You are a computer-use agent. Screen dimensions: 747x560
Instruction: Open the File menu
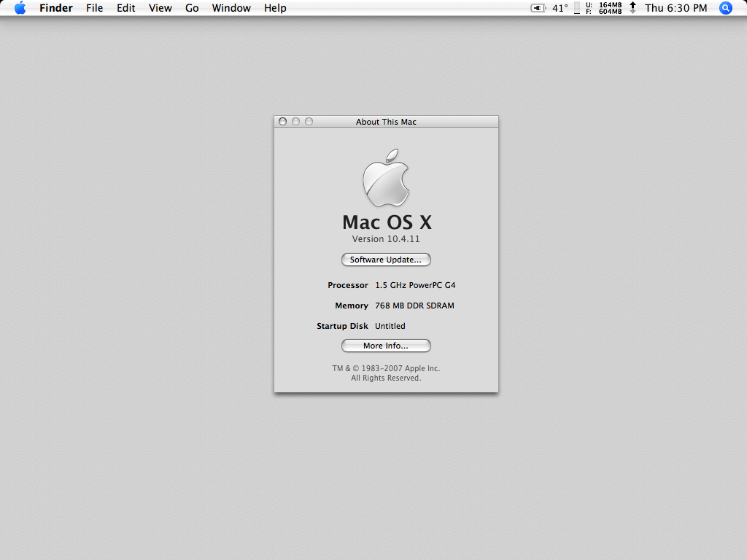[x=94, y=8]
